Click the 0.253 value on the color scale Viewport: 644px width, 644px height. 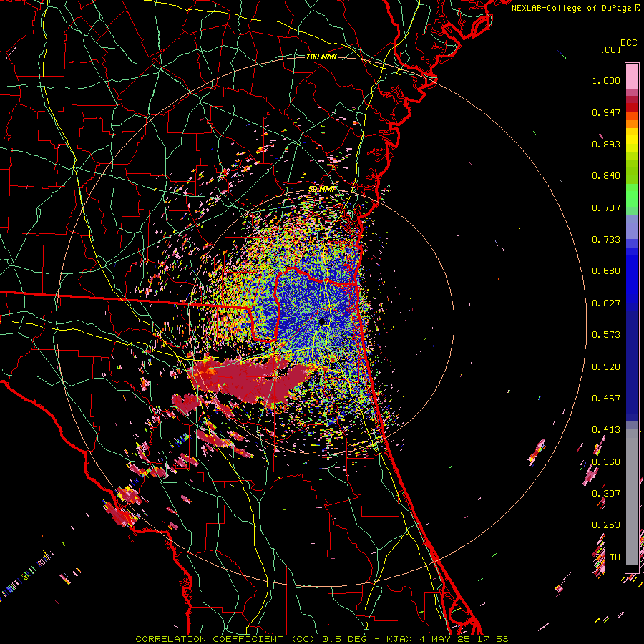[x=606, y=525]
